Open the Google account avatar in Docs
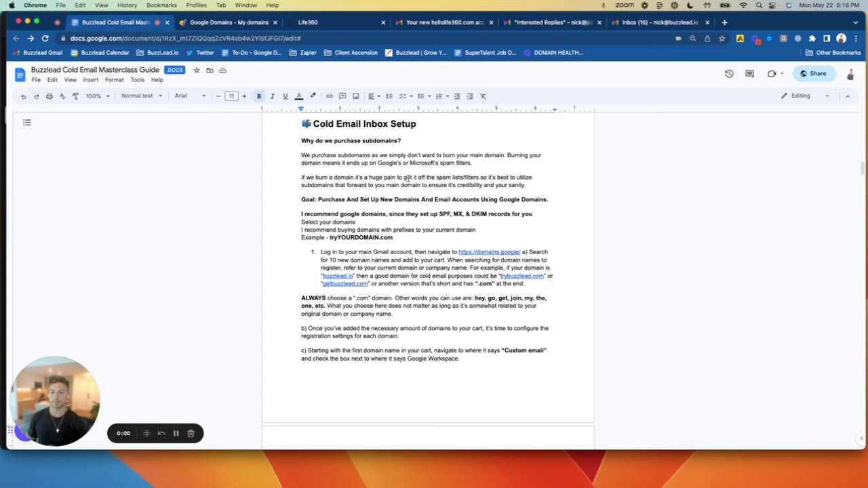The image size is (868, 488). point(850,74)
